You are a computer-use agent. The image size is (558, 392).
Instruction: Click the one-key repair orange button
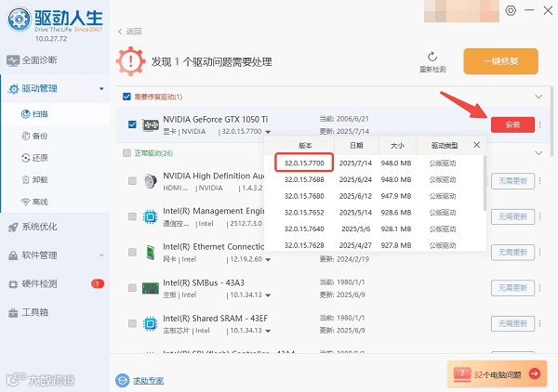click(x=500, y=61)
